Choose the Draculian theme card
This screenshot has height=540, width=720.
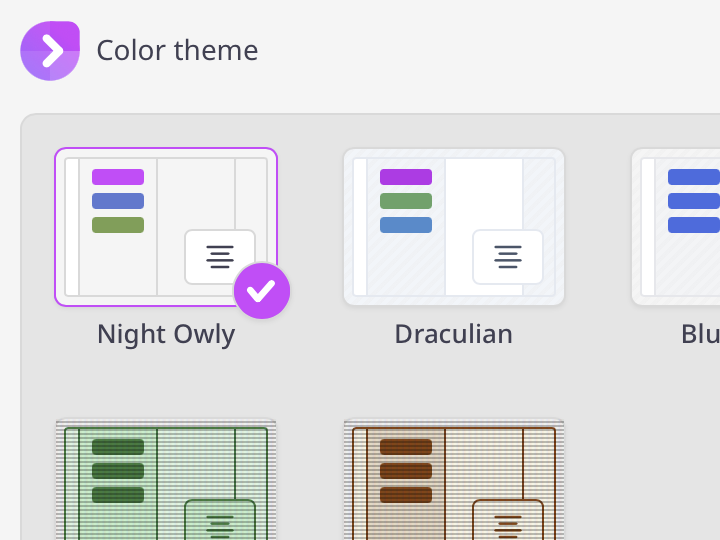(454, 226)
